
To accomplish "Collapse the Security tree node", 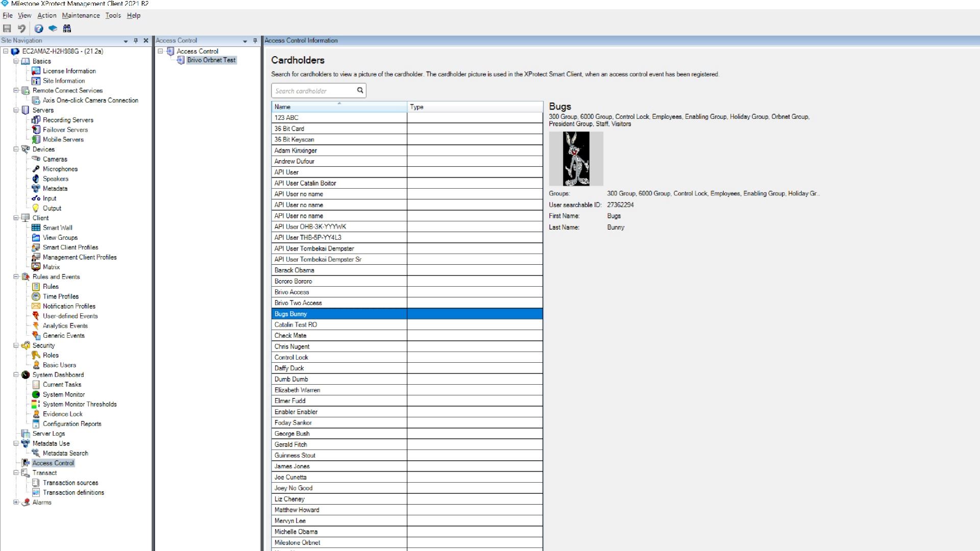I will click(16, 345).
